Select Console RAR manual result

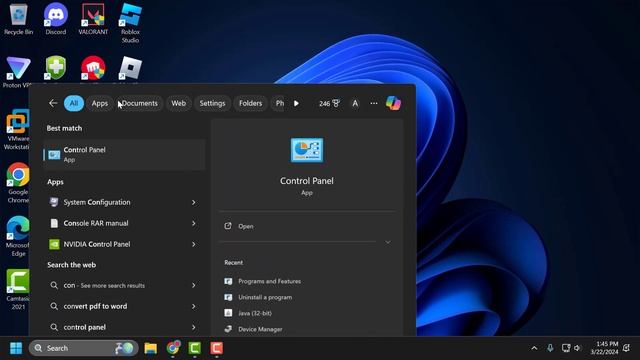pyautogui.click(x=116, y=223)
